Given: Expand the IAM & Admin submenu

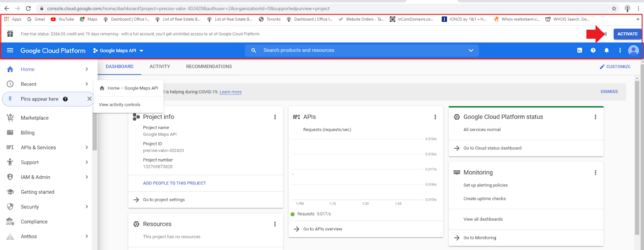Looking at the screenshot, I should (87, 177).
